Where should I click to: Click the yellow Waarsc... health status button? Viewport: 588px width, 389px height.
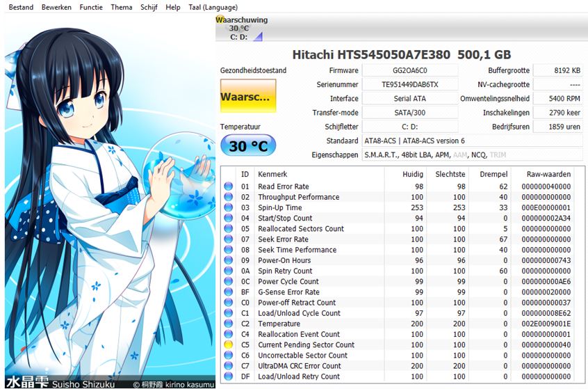[x=248, y=96]
